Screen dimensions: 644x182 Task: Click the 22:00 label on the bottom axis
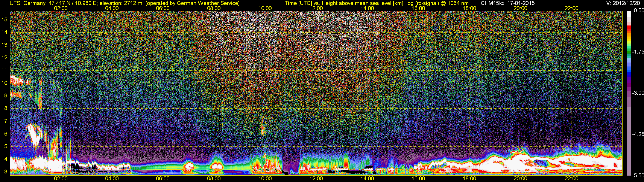tap(571, 179)
